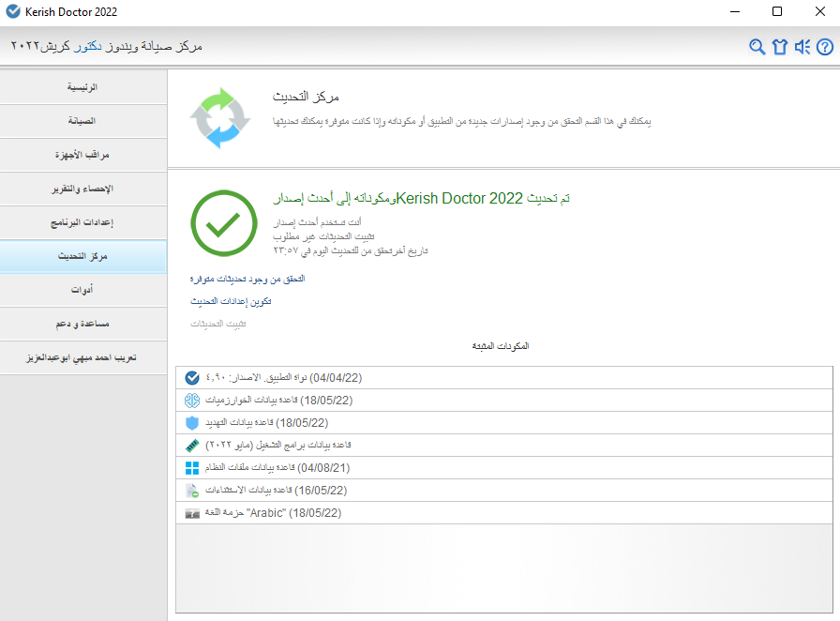Click the shirt (skin) icon
The height and width of the screenshot is (621, 840).
pyautogui.click(x=780, y=47)
